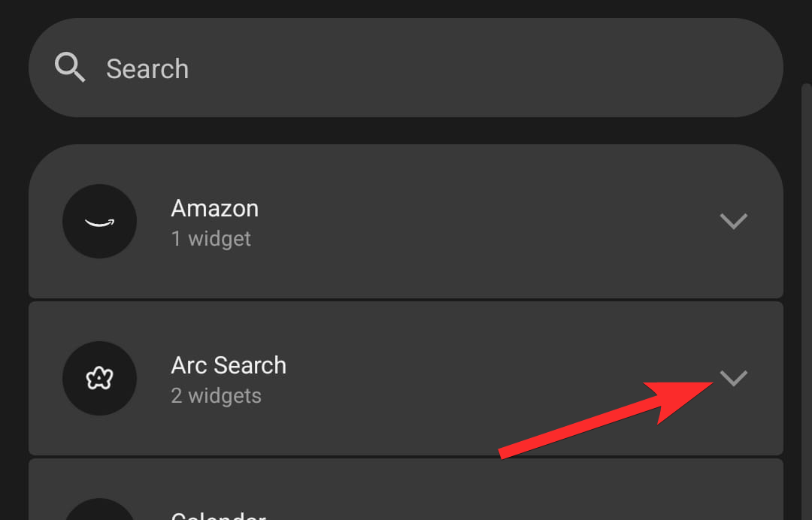Tap the '1 widget' subtitle under Amazon
Viewport: 812px width, 520px height.
(x=211, y=238)
